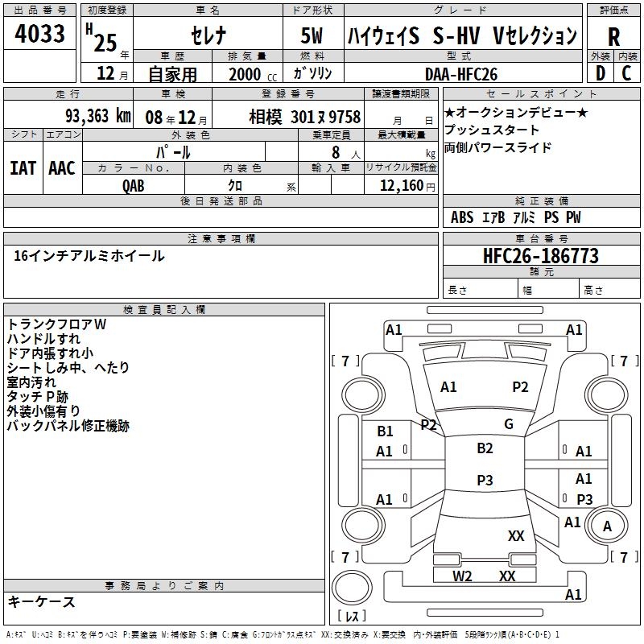Click P2 mark on right of hood
644x644 pixels.
pyautogui.click(x=520, y=387)
